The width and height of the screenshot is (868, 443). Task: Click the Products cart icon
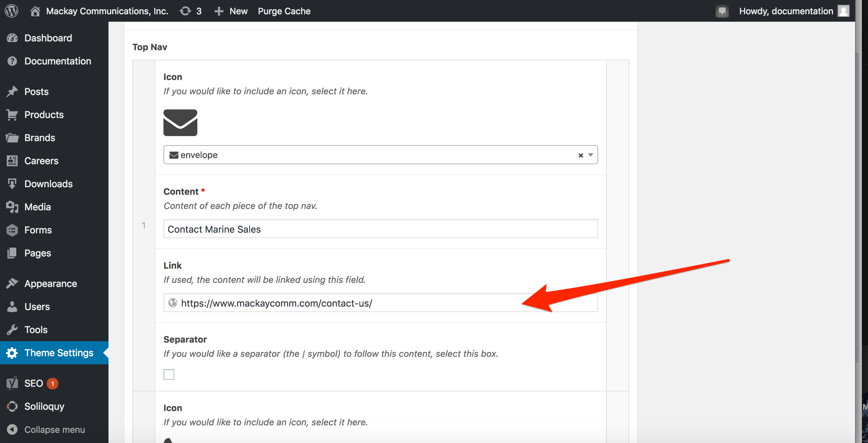coord(12,115)
